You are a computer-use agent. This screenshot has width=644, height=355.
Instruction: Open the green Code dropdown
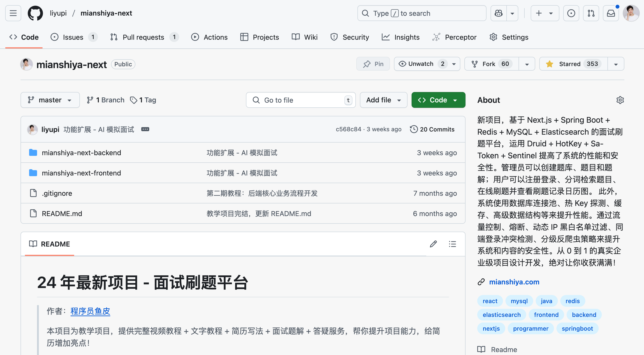pyautogui.click(x=438, y=100)
